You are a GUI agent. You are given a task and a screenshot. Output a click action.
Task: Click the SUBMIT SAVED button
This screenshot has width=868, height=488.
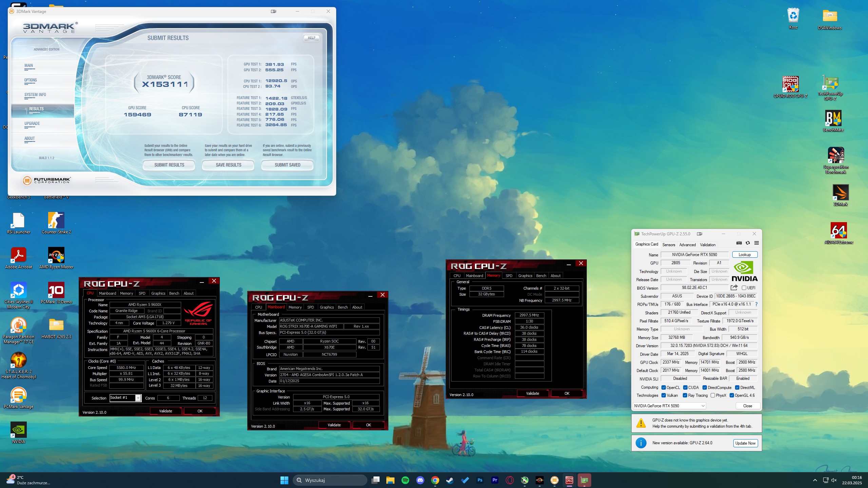pos(287,165)
